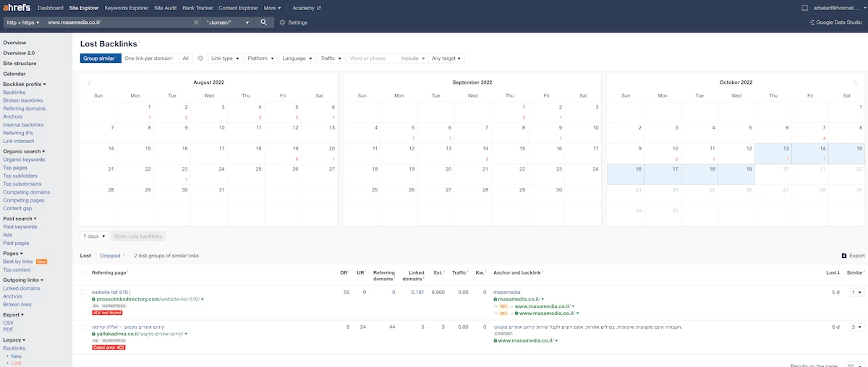This screenshot has width=868, height=367.
Task: Open Organic keywords in sidebar
Action: [x=24, y=160]
